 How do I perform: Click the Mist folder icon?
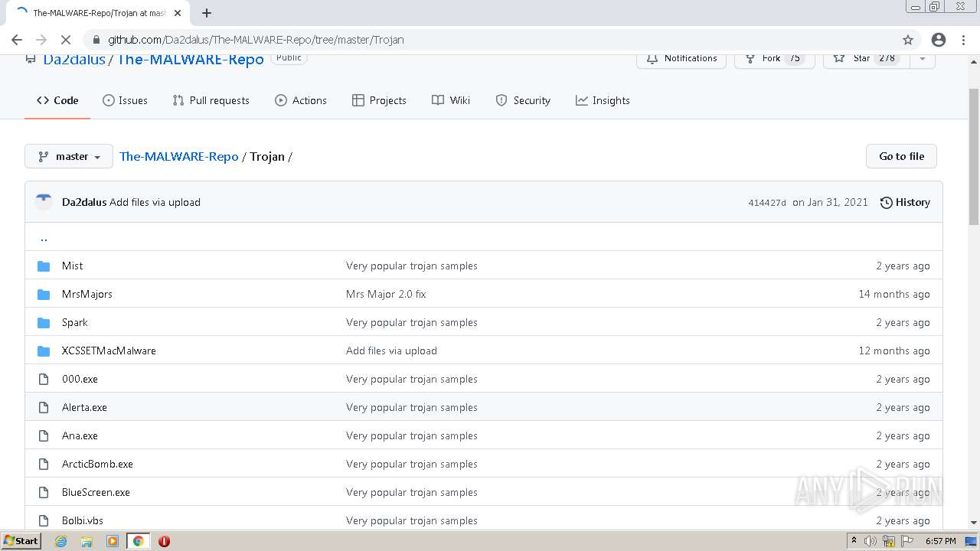click(44, 266)
